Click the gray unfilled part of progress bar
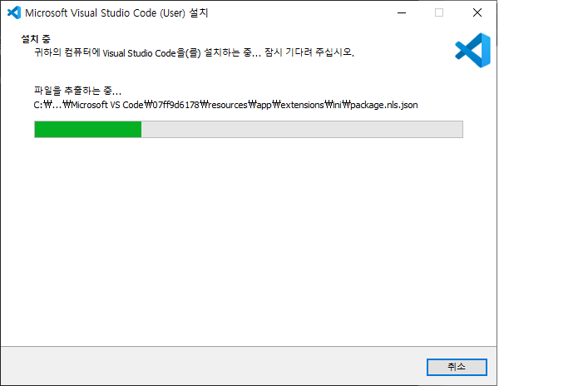Image resolution: width=588 pixels, height=386 pixels. tap(302, 130)
